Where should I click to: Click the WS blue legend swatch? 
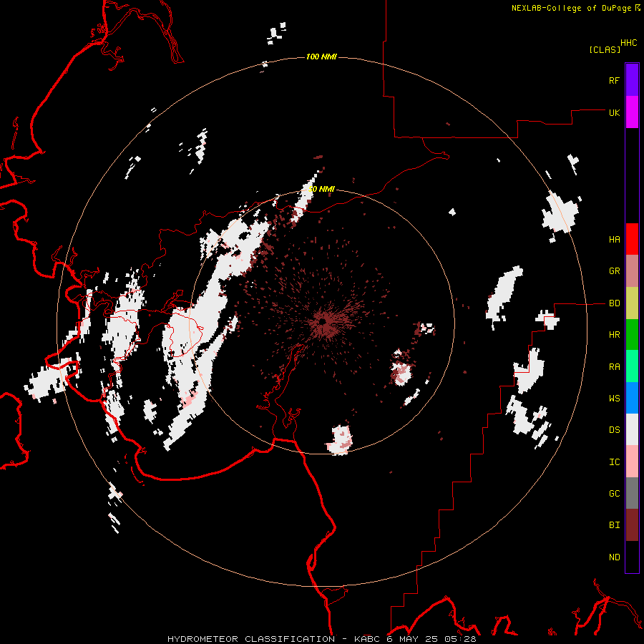pyautogui.click(x=632, y=398)
